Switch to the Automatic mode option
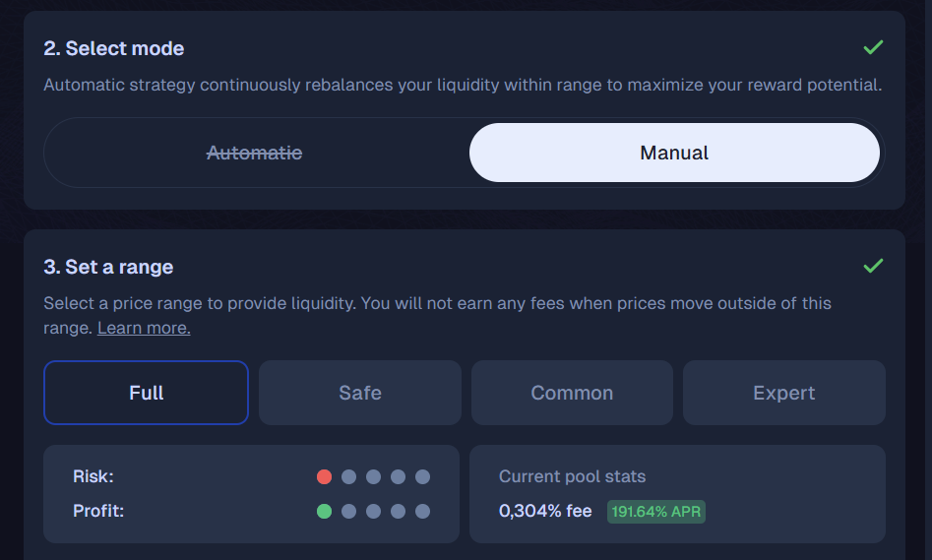 [x=255, y=153]
